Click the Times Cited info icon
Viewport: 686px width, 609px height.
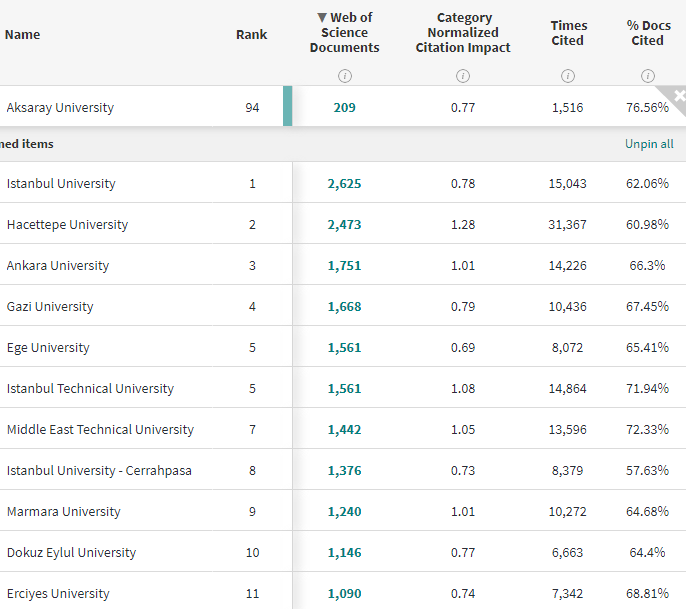point(568,76)
